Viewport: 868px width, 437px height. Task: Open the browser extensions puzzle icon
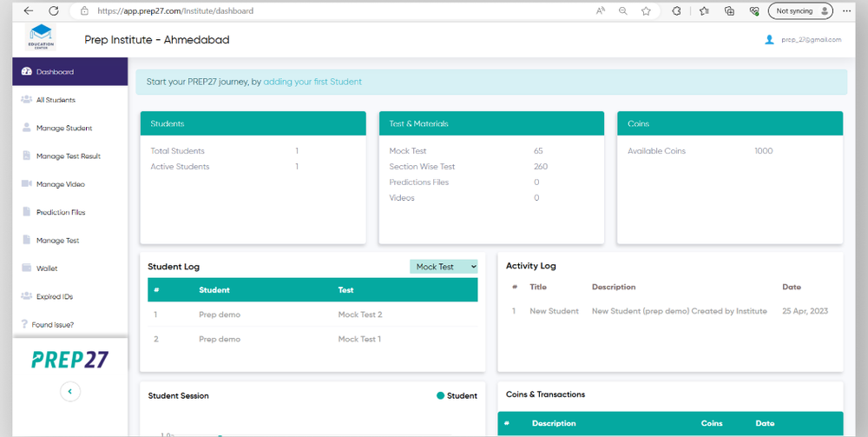coord(676,10)
